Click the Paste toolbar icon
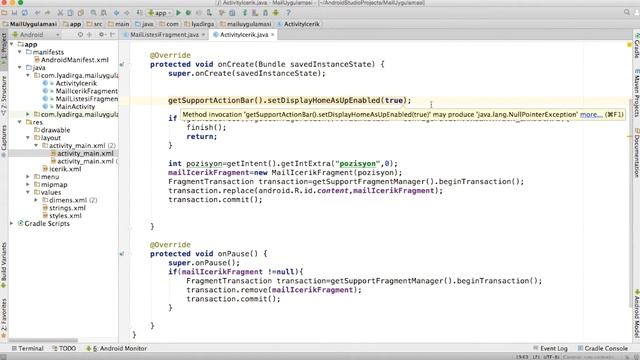The image size is (640, 360). click(80, 13)
